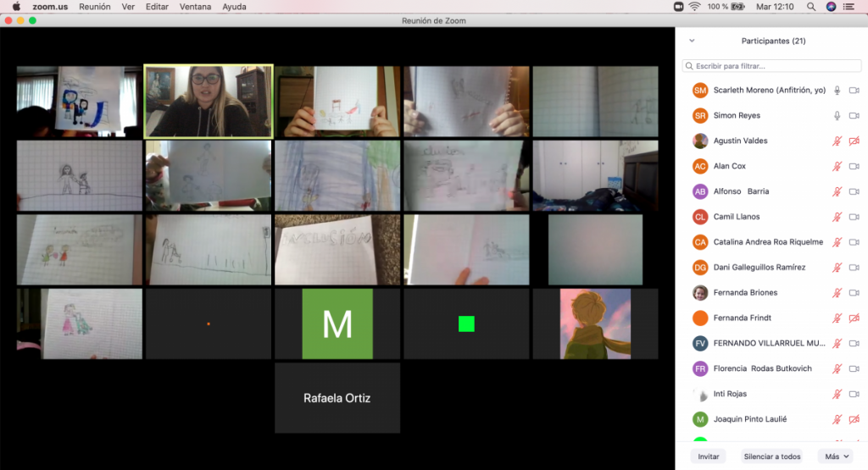Click the Wi-Fi status icon
868x470 pixels.
tap(695, 7)
